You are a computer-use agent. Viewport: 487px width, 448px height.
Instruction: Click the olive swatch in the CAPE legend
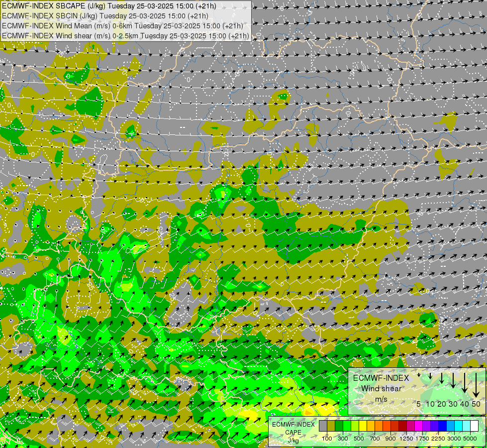pyautogui.click(x=331, y=426)
